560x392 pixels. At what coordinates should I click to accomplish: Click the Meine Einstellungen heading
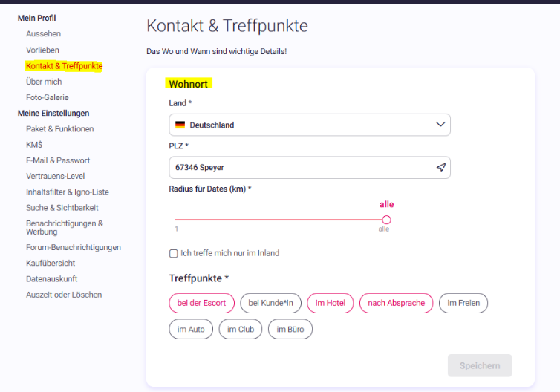(x=53, y=113)
